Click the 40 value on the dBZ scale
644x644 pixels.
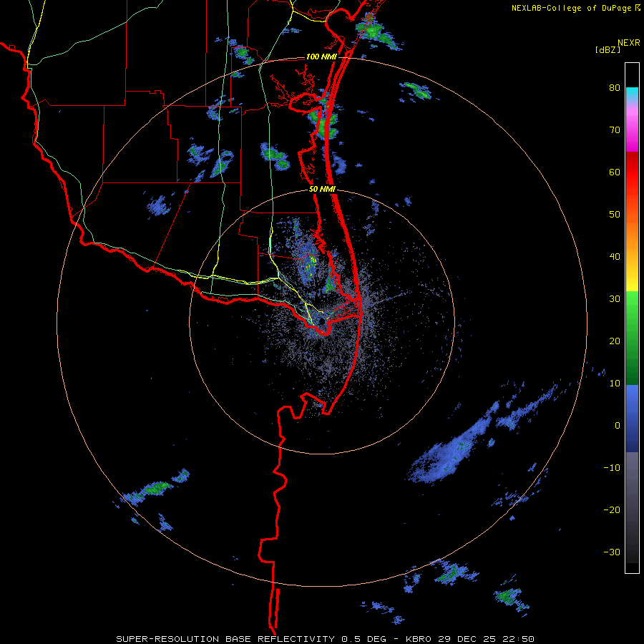pos(615,257)
